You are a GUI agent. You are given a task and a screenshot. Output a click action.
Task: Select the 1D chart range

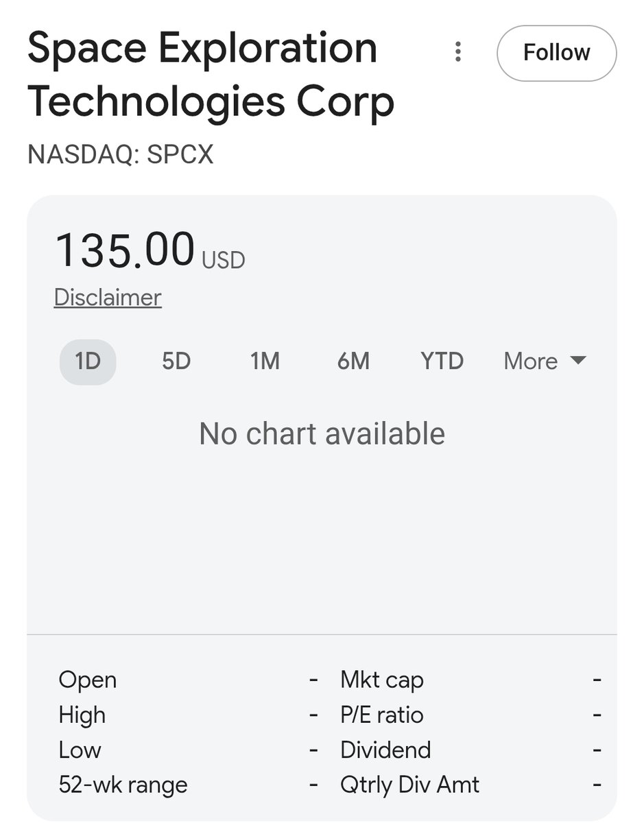[x=88, y=361]
